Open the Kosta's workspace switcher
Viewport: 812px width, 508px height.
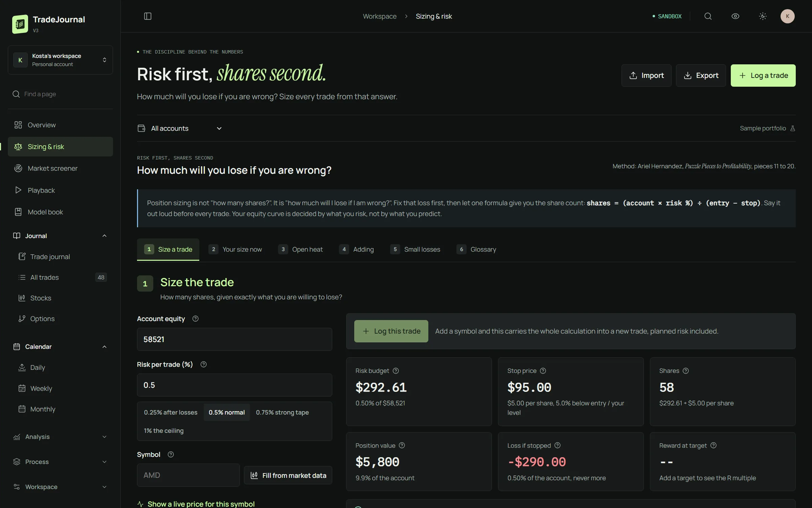coord(60,60)
